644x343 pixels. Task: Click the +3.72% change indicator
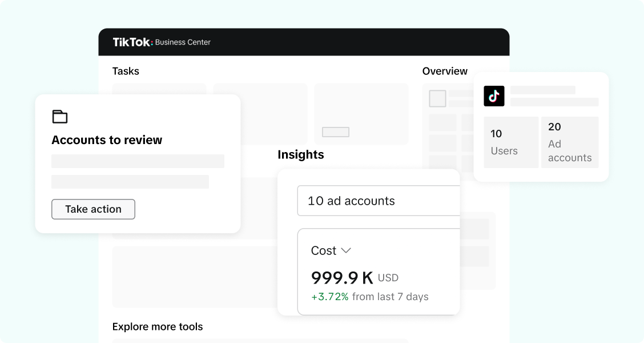pos(330,297)
